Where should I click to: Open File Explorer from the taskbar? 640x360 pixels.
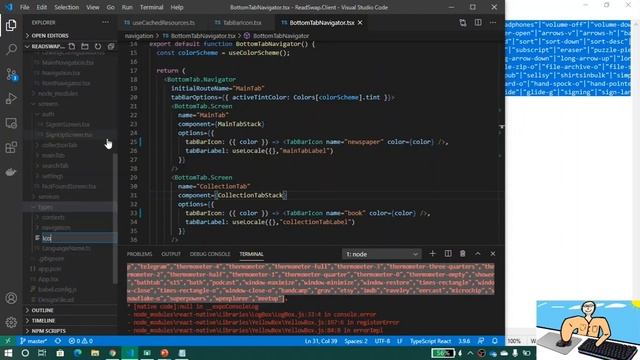pos(95,353)
